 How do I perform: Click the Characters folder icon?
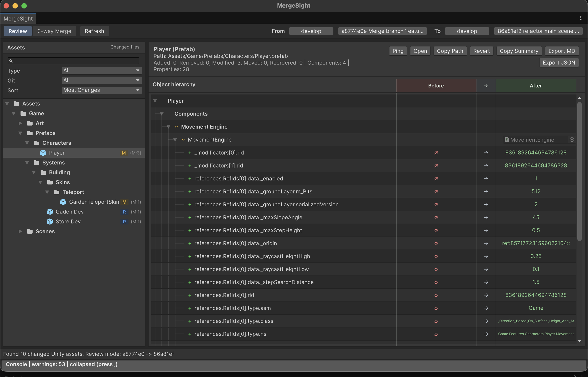[36, 143]
